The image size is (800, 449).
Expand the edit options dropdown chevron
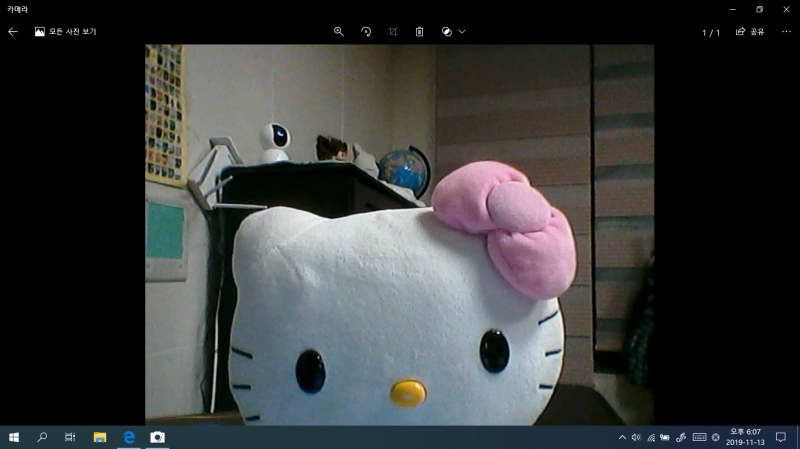[x=462, y=32]
